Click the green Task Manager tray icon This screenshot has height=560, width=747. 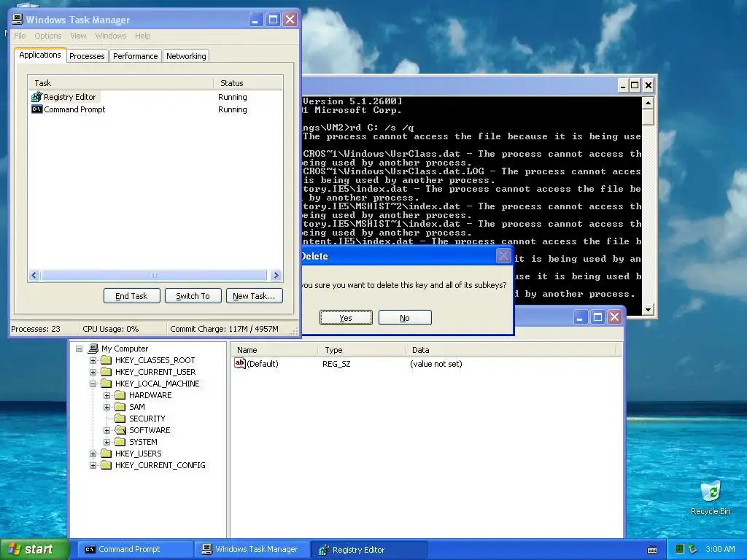coord(680,549)
